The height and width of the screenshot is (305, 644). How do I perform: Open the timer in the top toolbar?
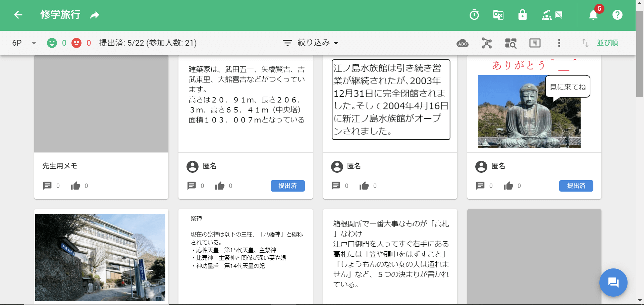coord(474,15)
